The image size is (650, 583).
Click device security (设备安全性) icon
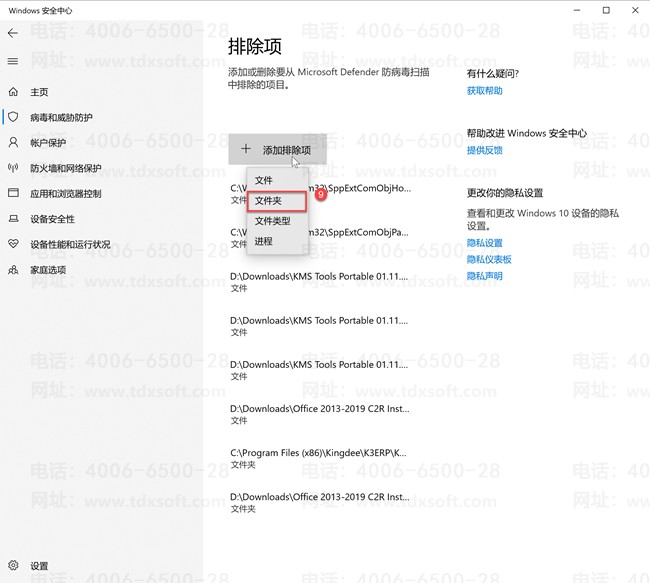(x=13, y=219)
